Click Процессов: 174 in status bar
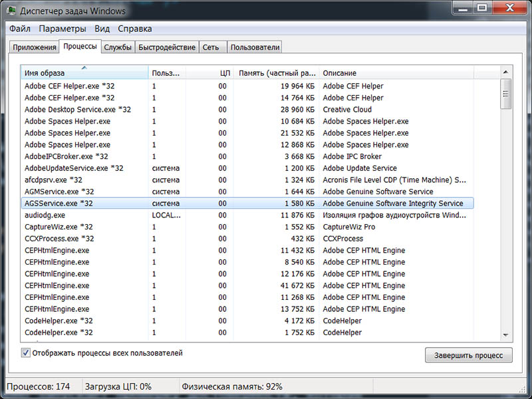Viewport: 532px width, 399px height. (x=38, y=386)
